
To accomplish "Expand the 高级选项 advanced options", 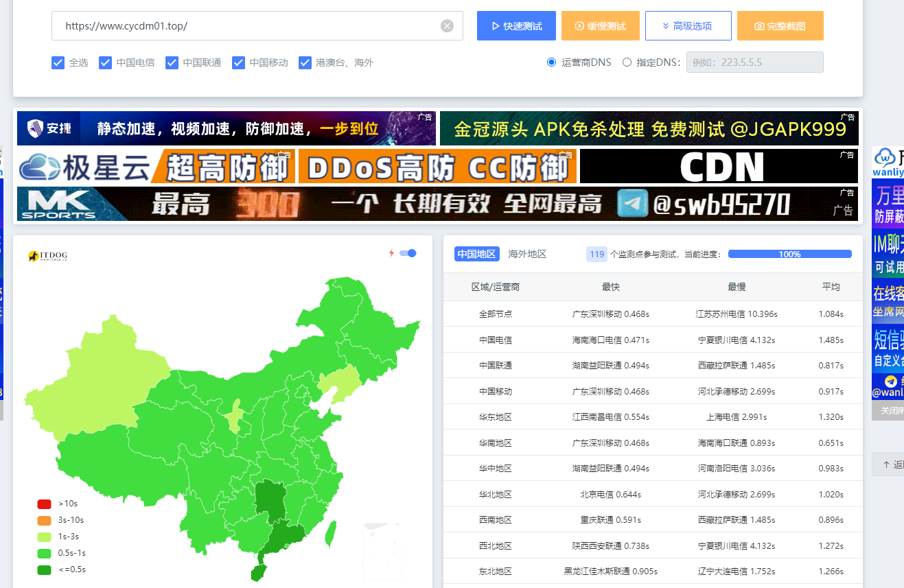I will [x=688, y=26].
